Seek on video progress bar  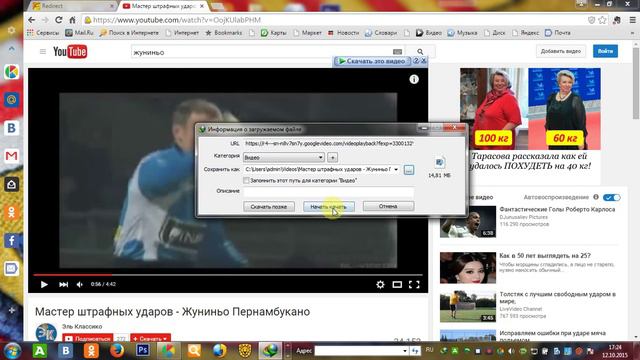(228, 275)
